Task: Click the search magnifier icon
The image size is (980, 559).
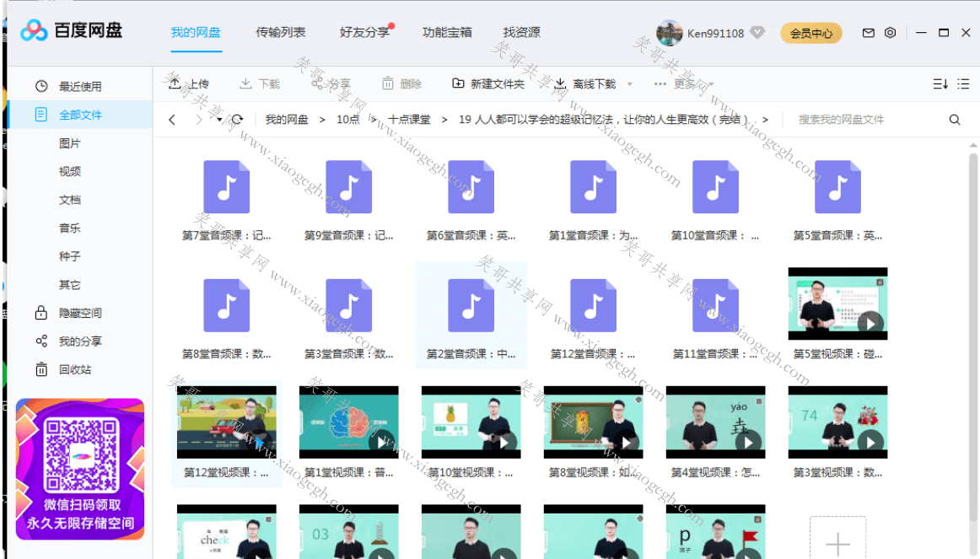Action: pos(955,119)
